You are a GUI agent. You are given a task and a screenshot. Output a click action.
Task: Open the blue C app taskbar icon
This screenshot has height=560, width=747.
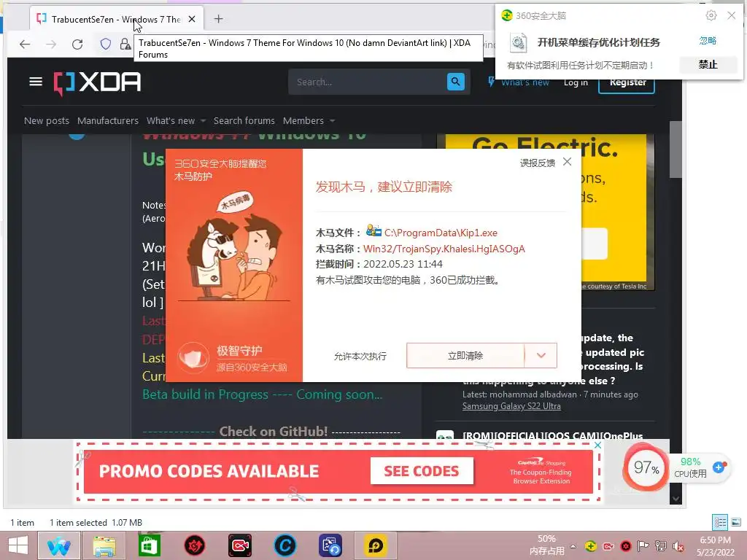pyautogui.click(x=285, y=545)
